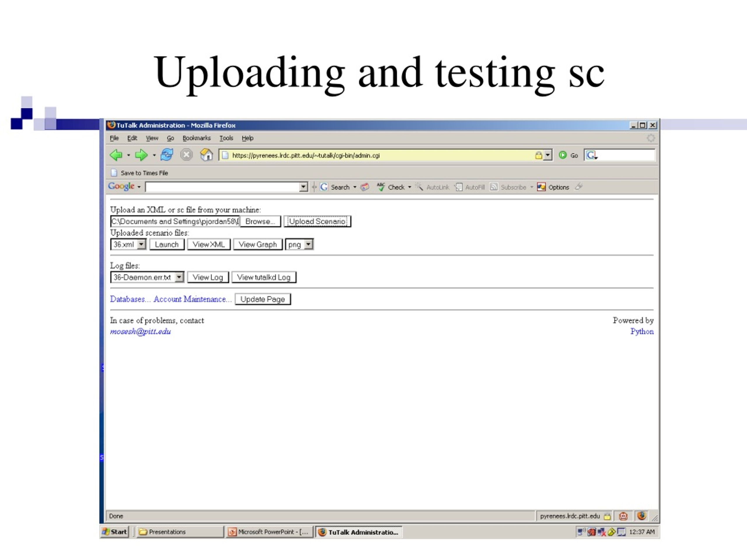Open the Google toolbar search box dropdown
747x560 pixels.
pyautogui.click(x=303, y=187)
